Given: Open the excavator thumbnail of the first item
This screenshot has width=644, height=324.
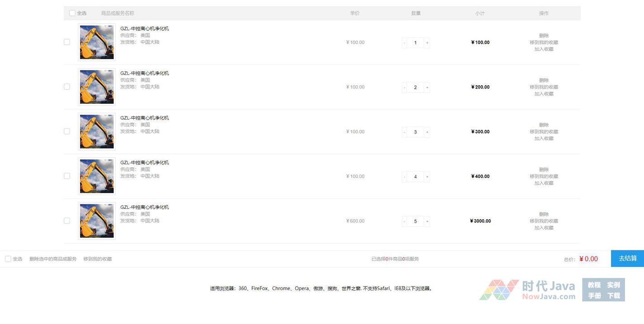Looking at the screenshot, I should click(x=97, y=42).
